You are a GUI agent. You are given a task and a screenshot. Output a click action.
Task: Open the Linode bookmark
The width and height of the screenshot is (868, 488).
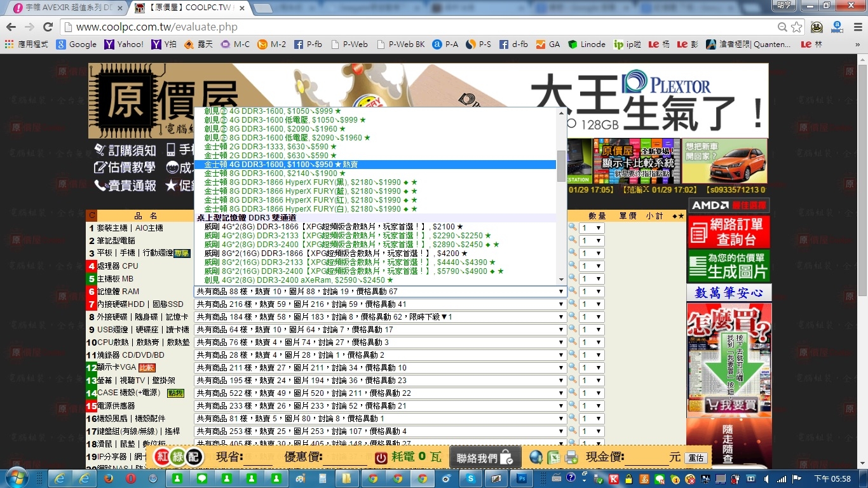[587, 44]
